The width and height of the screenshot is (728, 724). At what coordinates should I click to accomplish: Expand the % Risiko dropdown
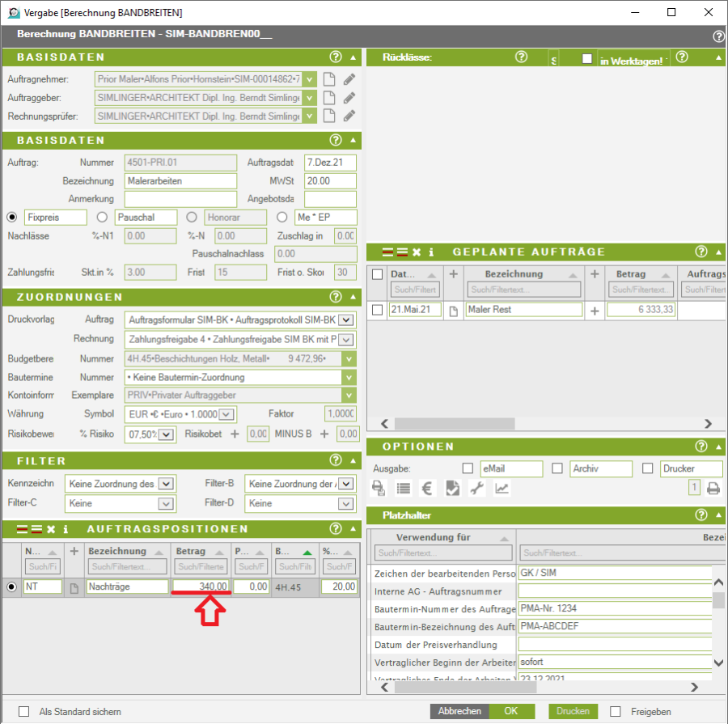(167, 435)
